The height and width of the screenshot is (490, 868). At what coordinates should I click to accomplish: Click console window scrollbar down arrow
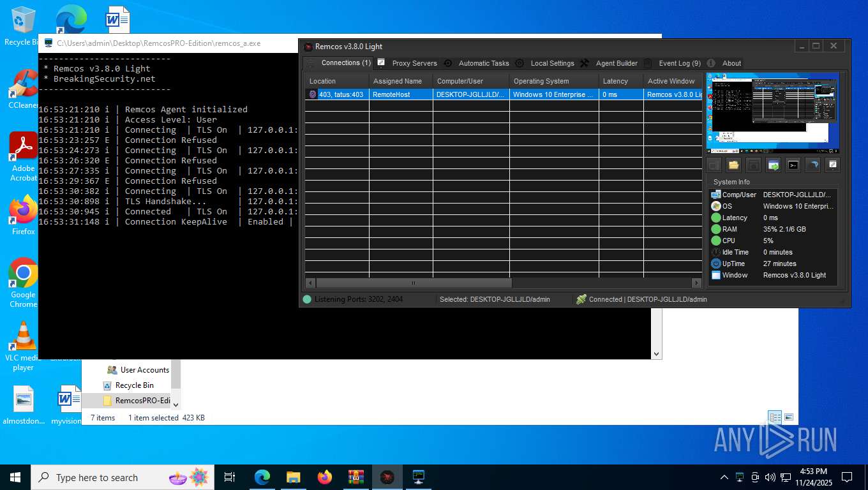click(x=656, y=353)
